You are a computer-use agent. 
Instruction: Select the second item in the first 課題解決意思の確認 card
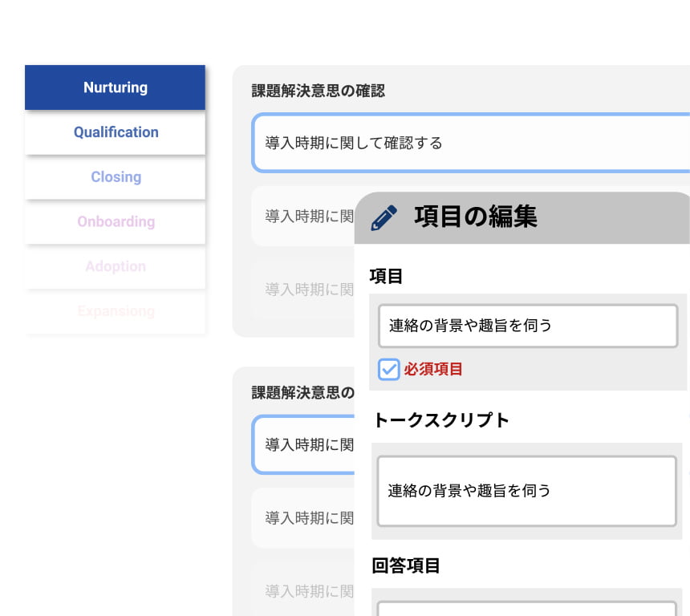click(302, 216)
